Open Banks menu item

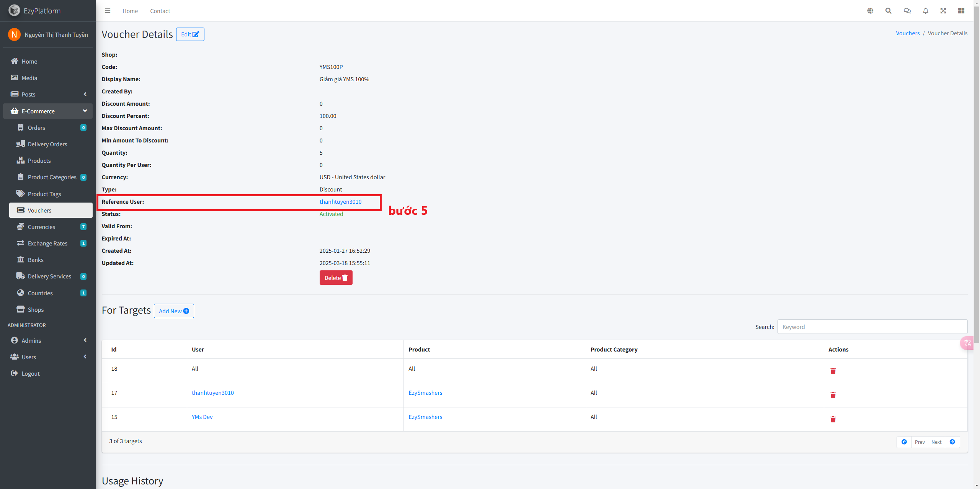(x=51, y=260)
